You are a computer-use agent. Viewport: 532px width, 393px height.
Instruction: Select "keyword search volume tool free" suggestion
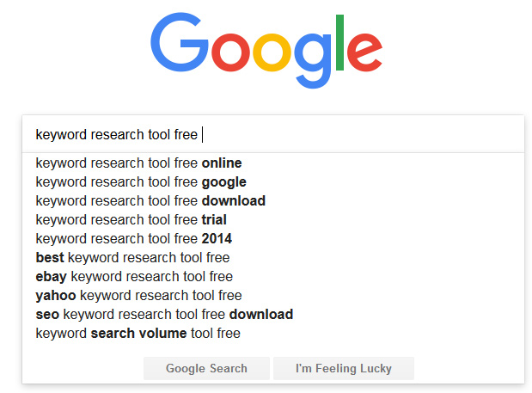pyautogui.click(x=138, y=334)
